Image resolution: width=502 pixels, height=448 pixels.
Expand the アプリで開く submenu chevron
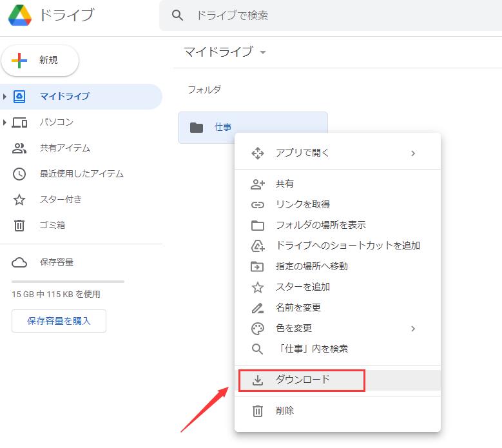(413, 153)
